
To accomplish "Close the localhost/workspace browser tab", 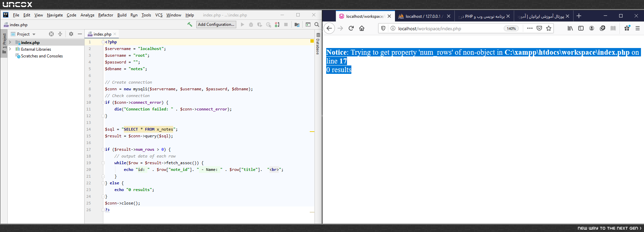I will click(389, 16).
